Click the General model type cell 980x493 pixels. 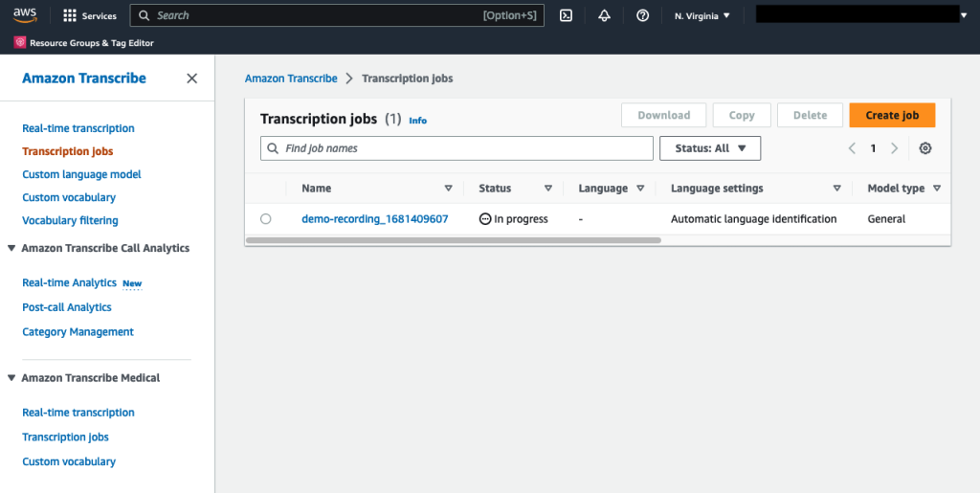(886, 218)
